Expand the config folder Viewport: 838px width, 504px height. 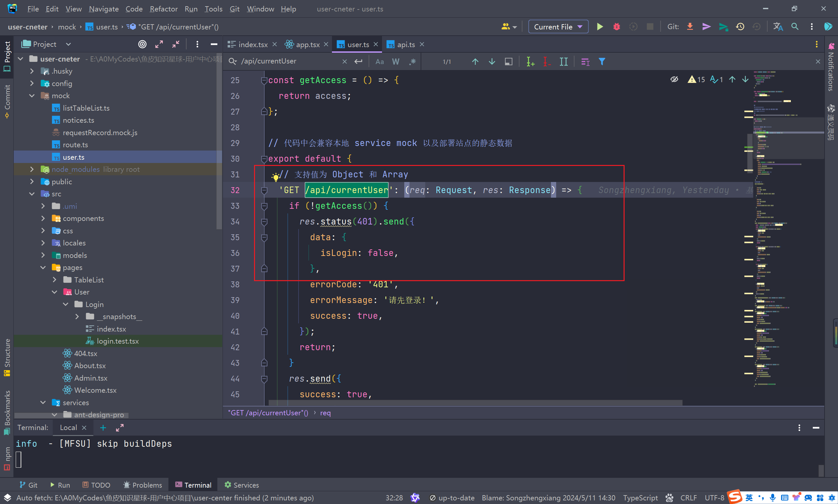(x=32, y=83)
